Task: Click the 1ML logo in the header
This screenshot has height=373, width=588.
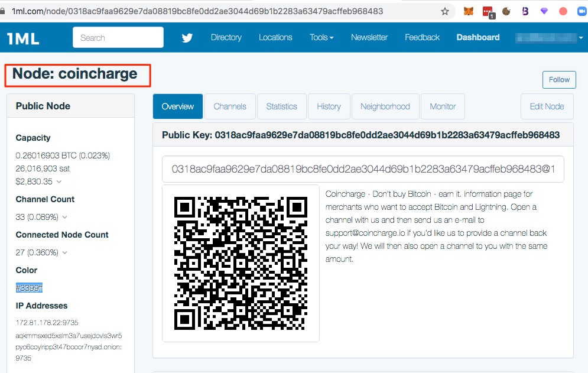Action: coord(23,38)
